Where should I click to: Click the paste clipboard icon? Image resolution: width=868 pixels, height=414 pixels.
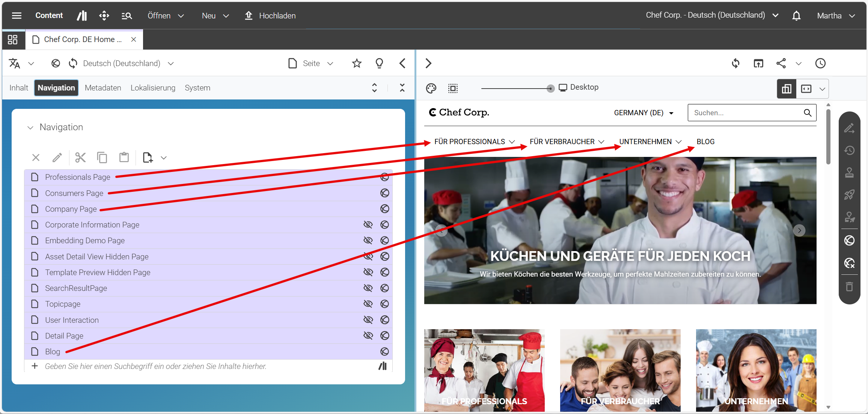(x=124, y=158)
